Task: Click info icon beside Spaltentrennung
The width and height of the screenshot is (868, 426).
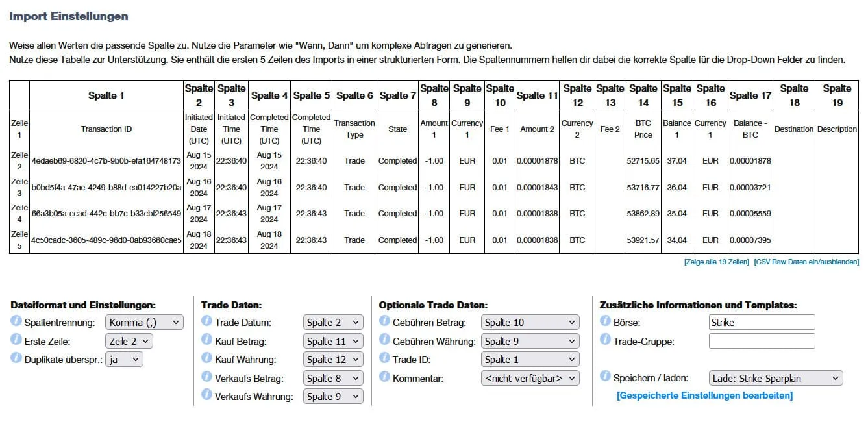Action: pos(16,321)
